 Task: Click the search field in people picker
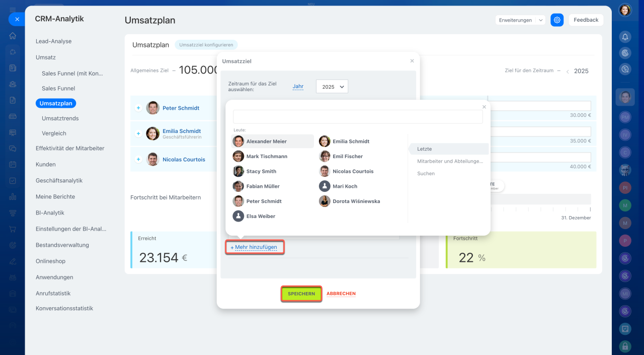click(358, 117)
